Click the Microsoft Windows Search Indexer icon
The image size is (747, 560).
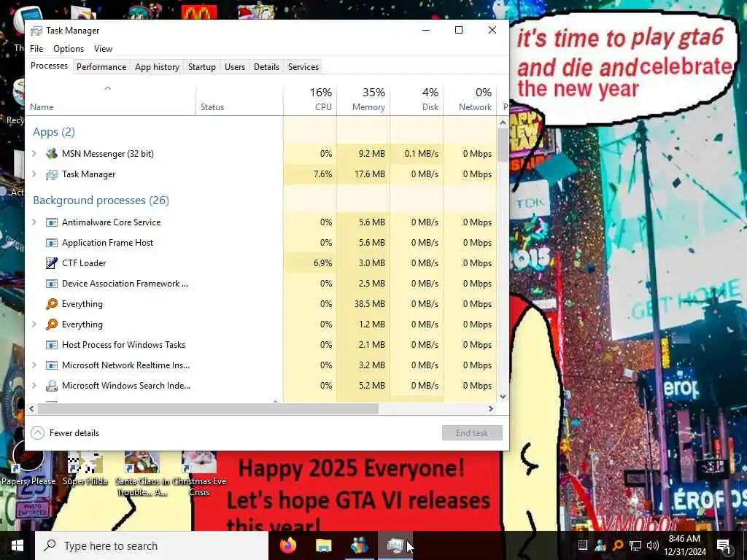(52, 386)
